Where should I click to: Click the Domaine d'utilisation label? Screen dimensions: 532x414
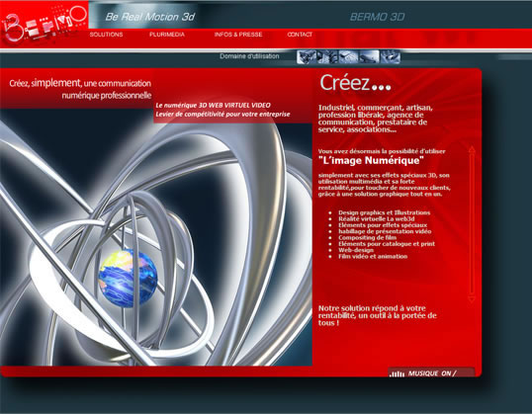point(249,56)
